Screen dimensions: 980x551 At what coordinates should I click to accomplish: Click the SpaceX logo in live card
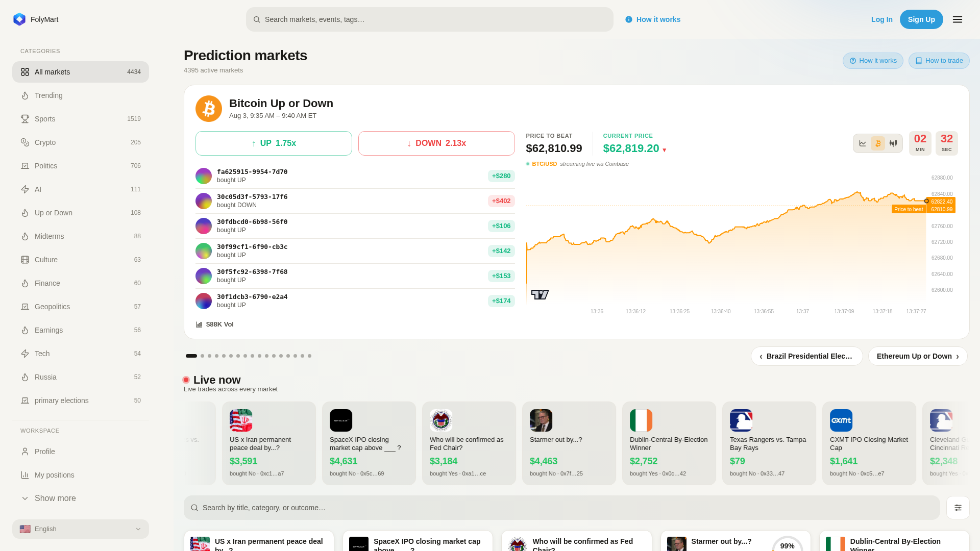(x=341, y=420)
